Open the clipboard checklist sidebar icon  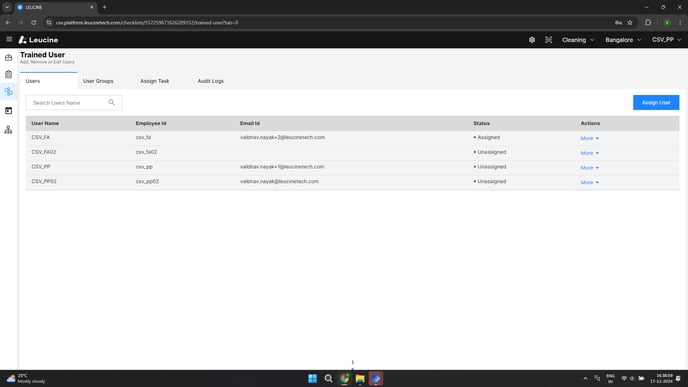pyautogui.click(x=8, y=75)
